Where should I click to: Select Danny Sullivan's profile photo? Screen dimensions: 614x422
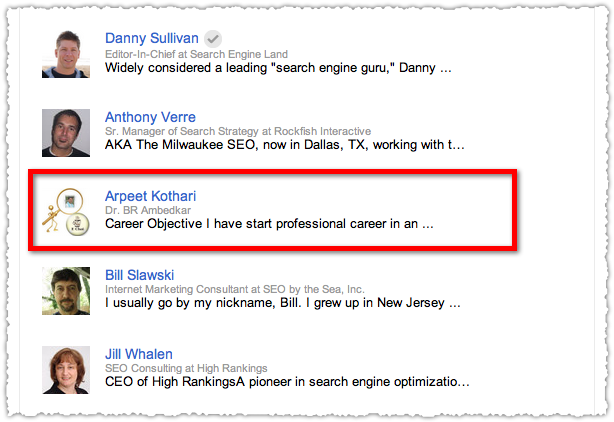tap(66, 54)
